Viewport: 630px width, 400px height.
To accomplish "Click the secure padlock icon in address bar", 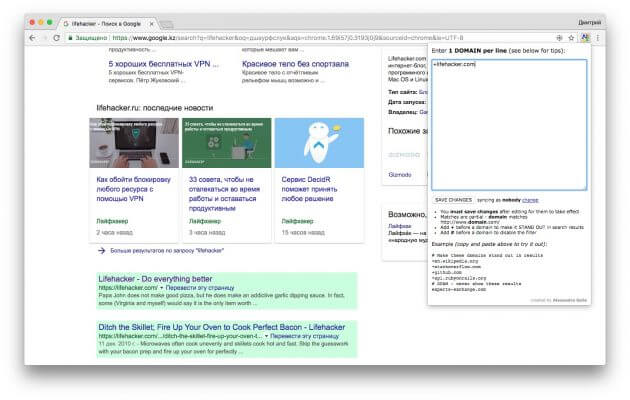I will coord(70,38).
